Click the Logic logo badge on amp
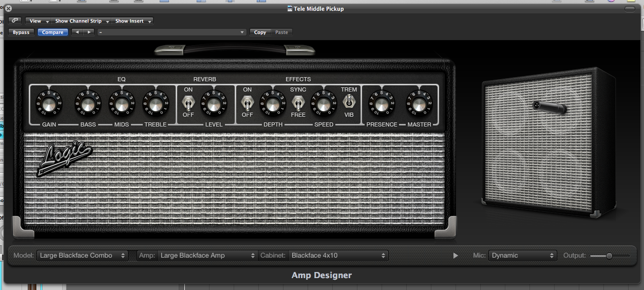The width and height of the screenshot is (644, 290). 64,158
